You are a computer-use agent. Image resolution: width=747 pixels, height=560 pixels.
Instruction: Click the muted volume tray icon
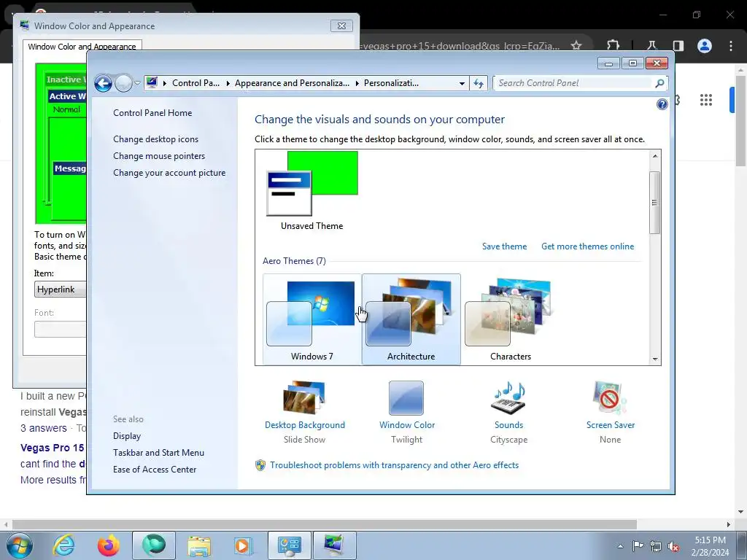click(x=673, y=546)
